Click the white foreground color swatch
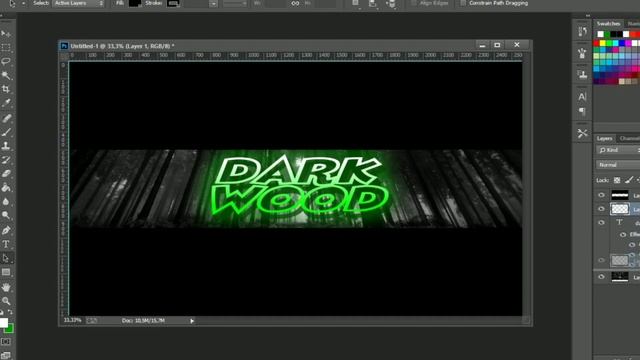 [x=3, y=322]
